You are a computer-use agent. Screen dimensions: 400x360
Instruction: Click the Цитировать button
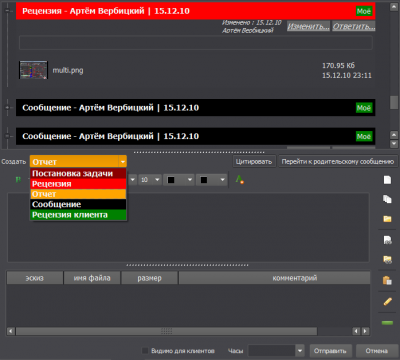point(254,162)
